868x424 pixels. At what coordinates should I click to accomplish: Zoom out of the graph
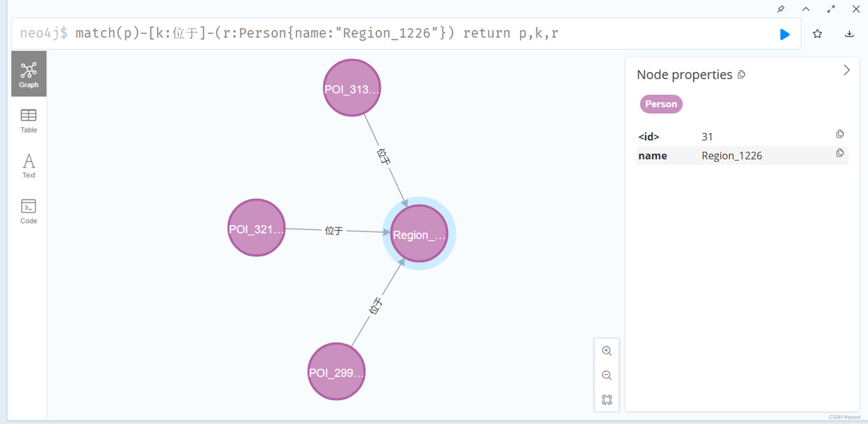tap(607, 375)
